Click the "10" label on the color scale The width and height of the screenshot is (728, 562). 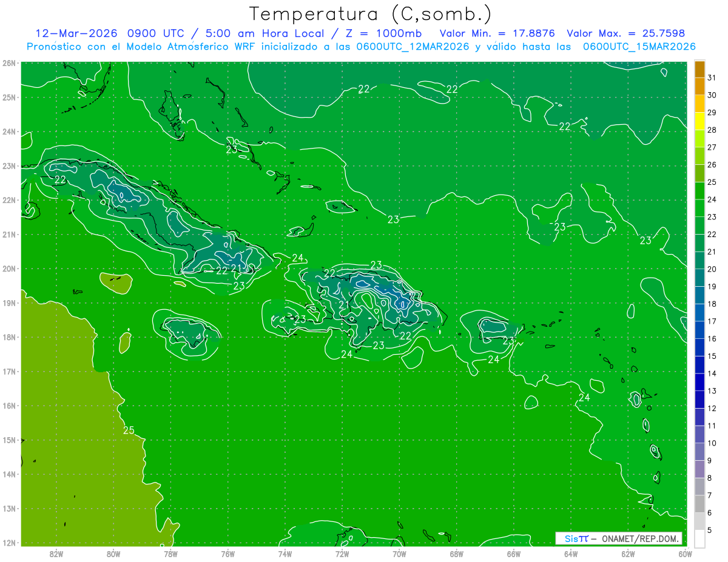pos(712,443)
